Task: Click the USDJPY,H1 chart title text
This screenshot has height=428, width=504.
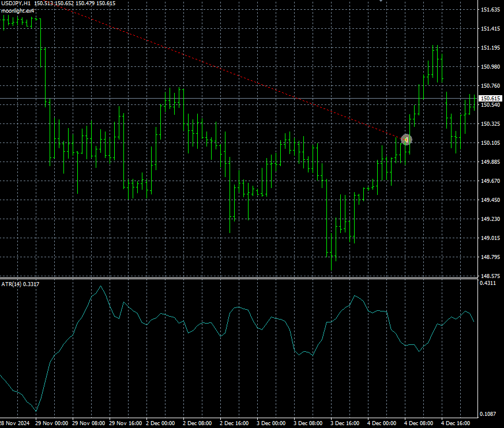Action: click(x=16, y=3)
